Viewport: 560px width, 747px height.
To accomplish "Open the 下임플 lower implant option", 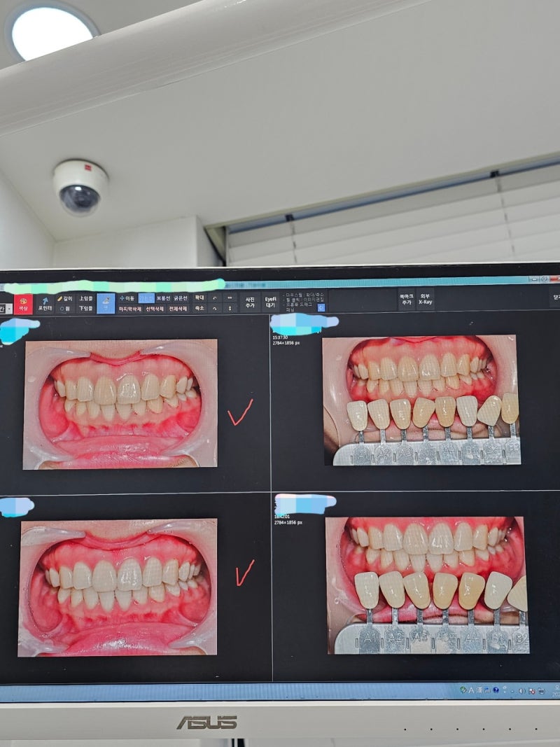I will (x=85, y=309).
